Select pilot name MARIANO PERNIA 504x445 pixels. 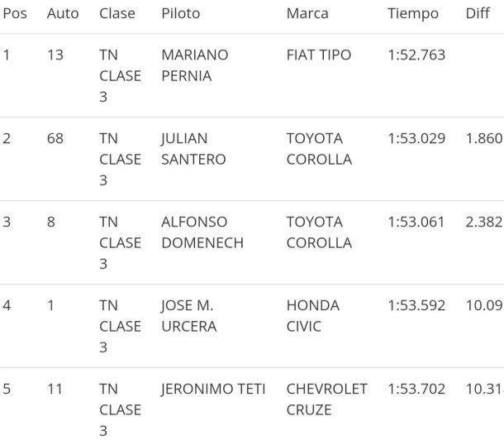coord(195,65)
